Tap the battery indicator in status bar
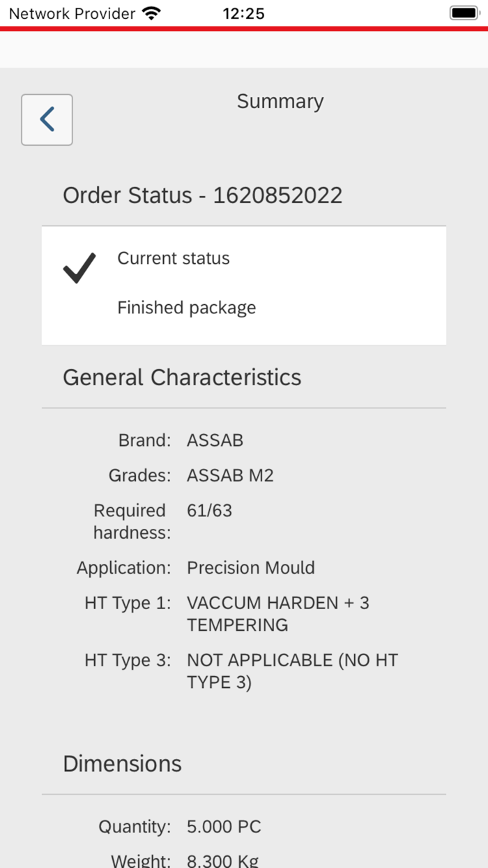This screenshot has width=488, height=868. [x=463, y=12]
